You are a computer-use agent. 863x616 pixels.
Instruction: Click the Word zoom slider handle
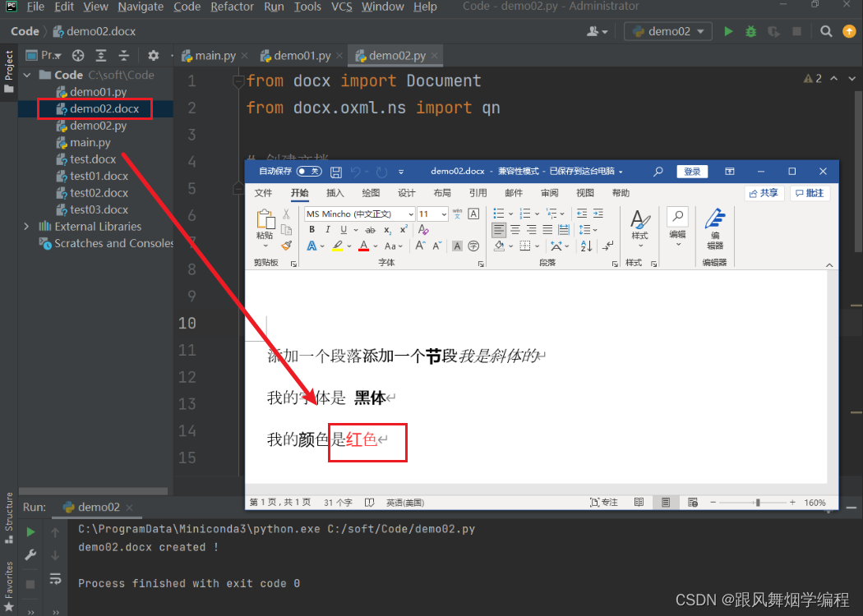758,503
